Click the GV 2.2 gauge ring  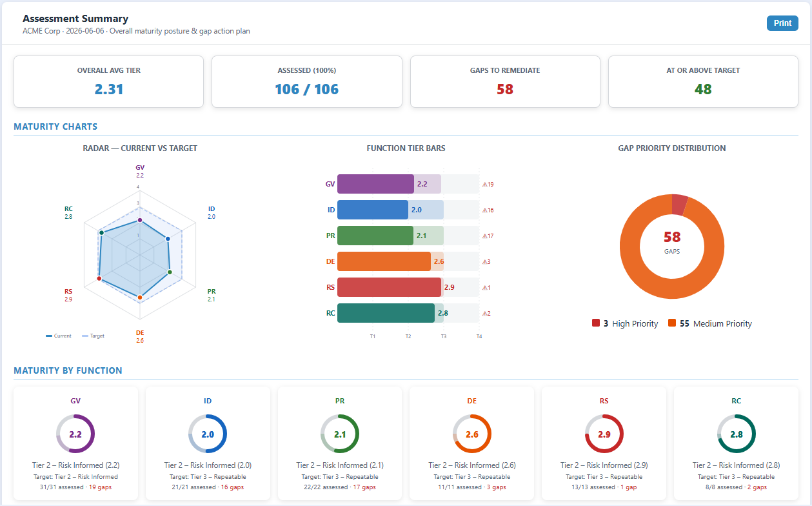(75, 434)
